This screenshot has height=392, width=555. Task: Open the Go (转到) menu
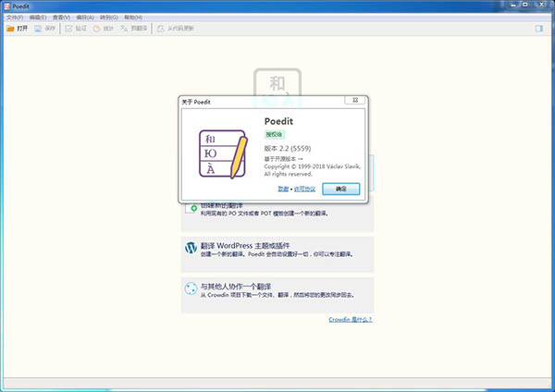pos(109,17)
